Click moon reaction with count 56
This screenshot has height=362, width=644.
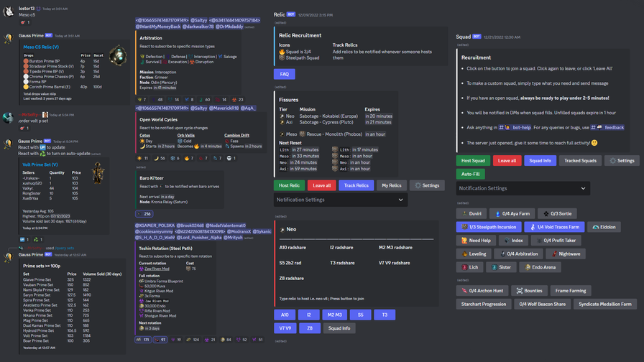160,158
